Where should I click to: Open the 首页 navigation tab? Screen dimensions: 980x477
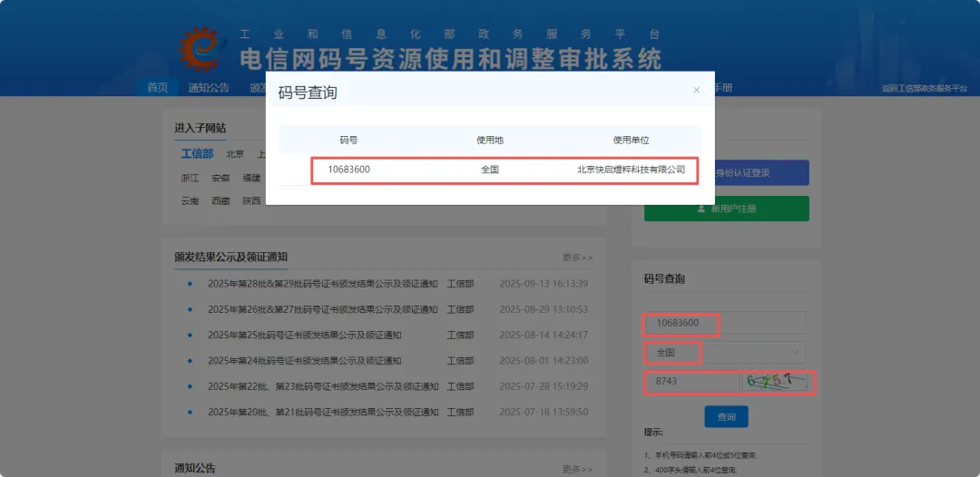tap(158, 87)
